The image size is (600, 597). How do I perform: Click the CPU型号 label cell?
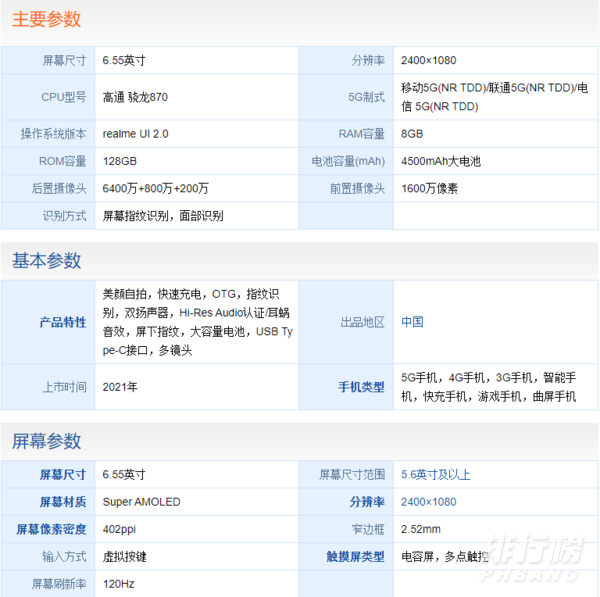pyautogui.click(x=49, y=97)
